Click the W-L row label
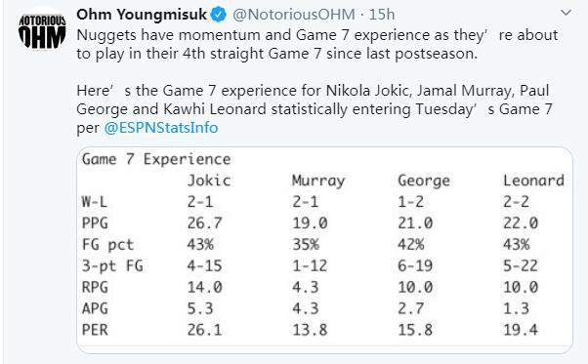 95,202
